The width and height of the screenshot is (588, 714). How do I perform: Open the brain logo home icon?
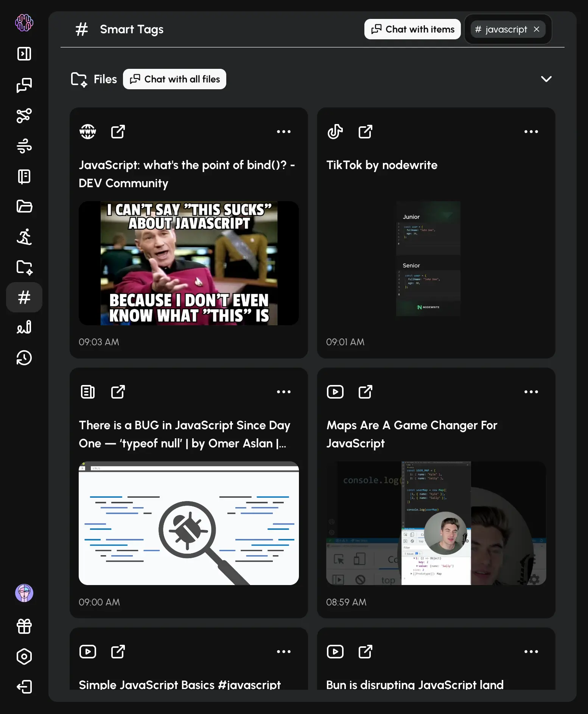point(24,23)
